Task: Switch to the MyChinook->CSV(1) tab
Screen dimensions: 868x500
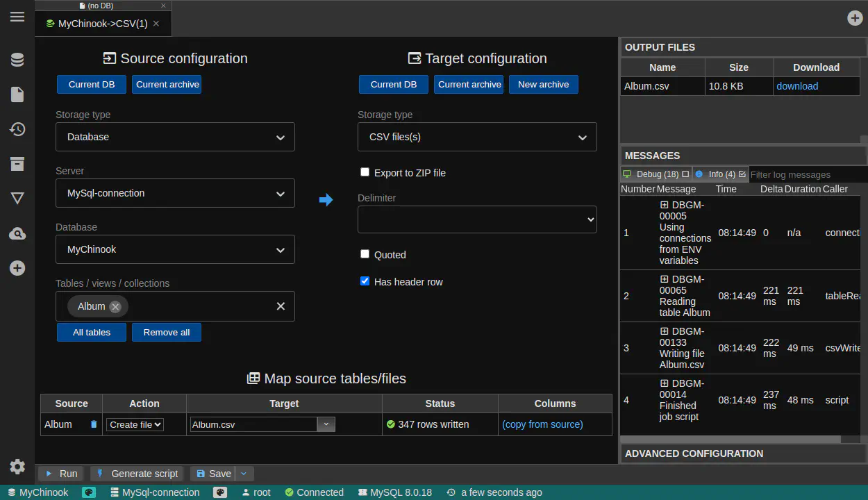Action: (x=102, y=24)
